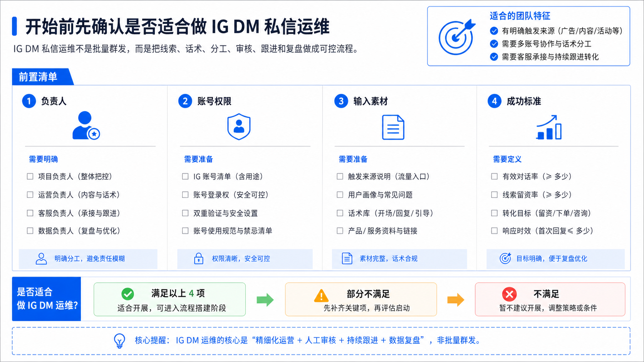Click the 需要定义 subheading
Image resolution: width=644 pixels, height=362 pixels.
coord(507,159)
